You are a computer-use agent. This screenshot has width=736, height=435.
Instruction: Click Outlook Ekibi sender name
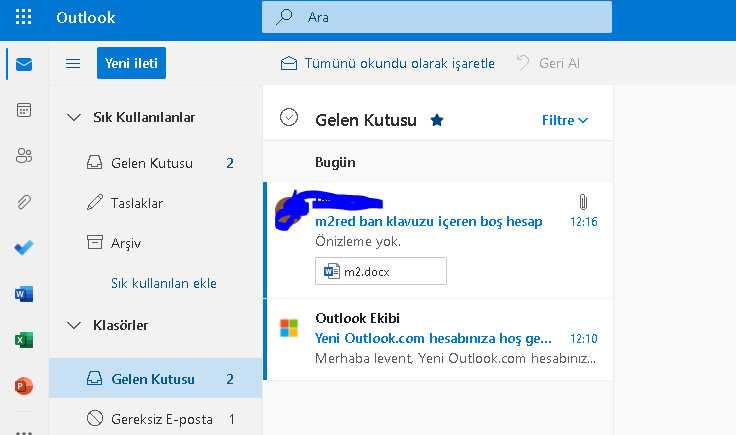coord(358,318)
